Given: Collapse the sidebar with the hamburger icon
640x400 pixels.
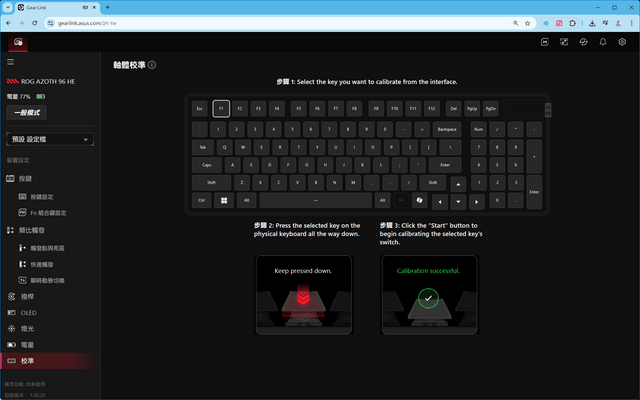Looking at the screenshot, I should point(11,62).
